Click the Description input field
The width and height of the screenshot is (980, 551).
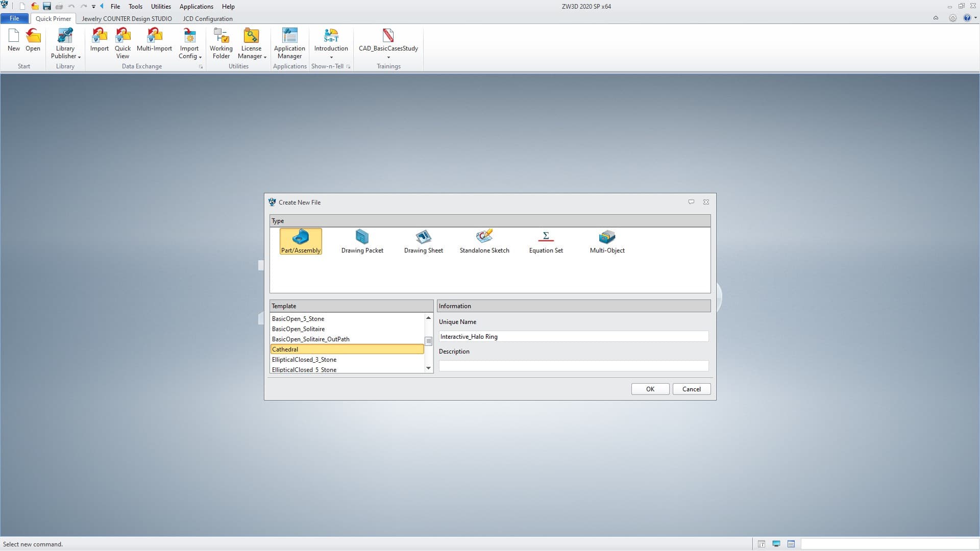[574, 366]
